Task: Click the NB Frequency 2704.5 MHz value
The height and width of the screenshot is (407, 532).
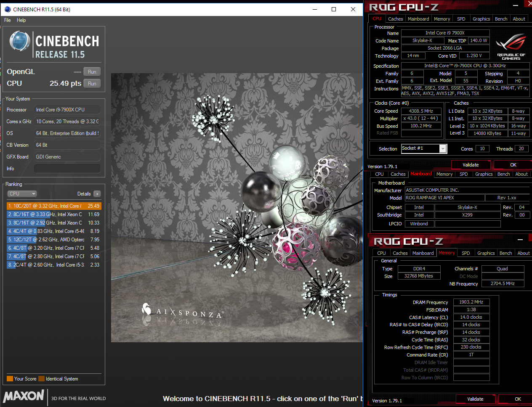Action: click(503, 283)
